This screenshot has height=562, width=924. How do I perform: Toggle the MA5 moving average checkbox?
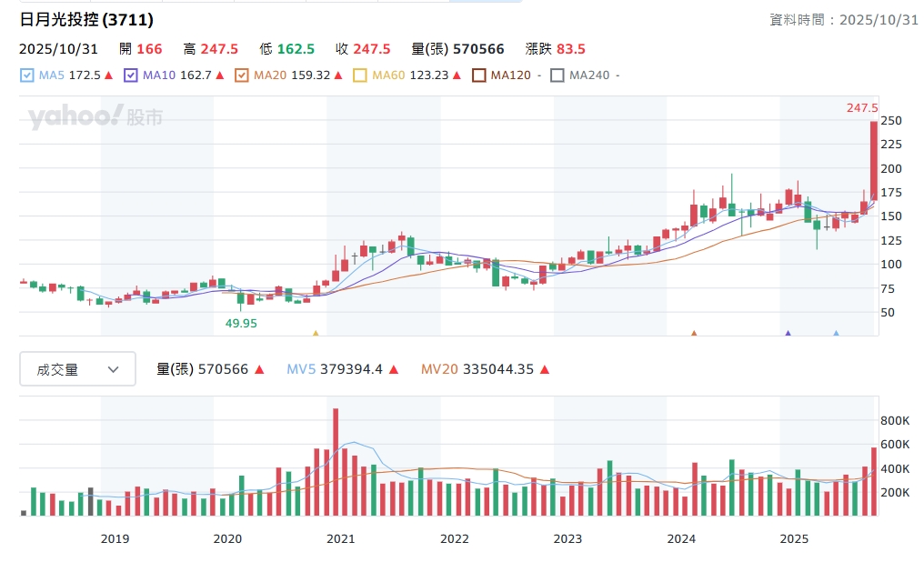pyautogui.click(x=26, y=75)
